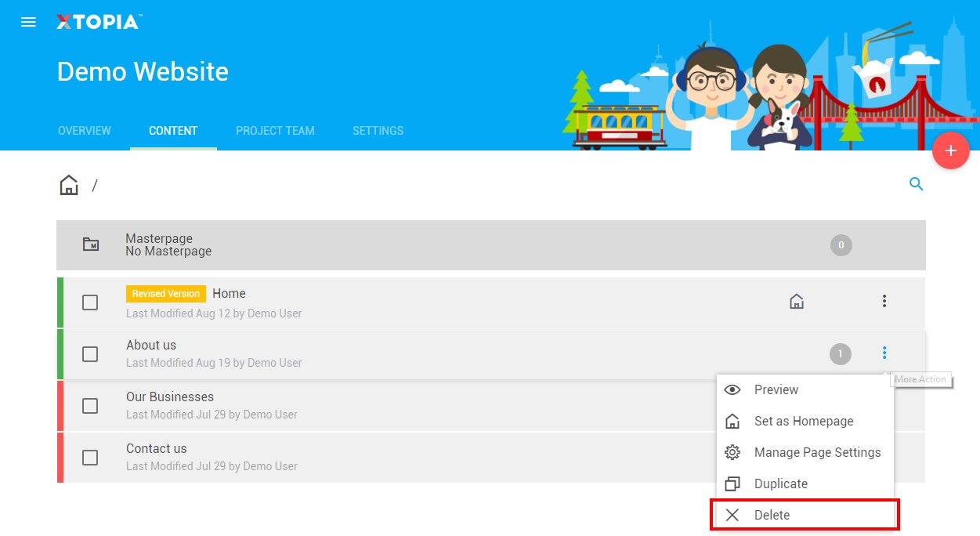Click the XTOPIA logo

pos(98,22)
